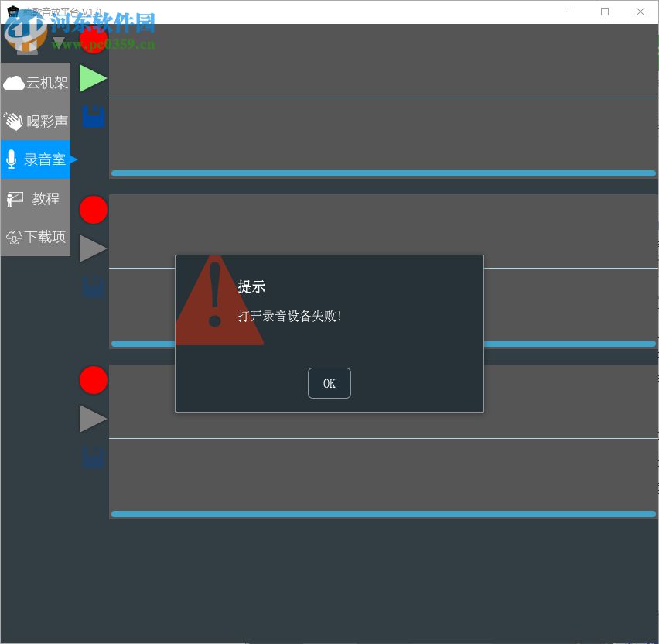Click the 打开录音设备失败! message text
The height and width of the screenshot is (644, 659).
tap(289, 316)
